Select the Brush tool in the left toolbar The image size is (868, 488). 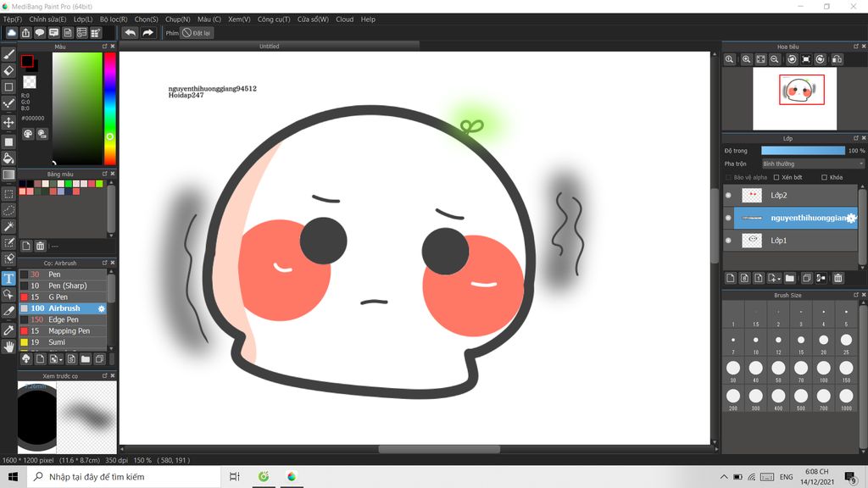click(x=8, y=54)
